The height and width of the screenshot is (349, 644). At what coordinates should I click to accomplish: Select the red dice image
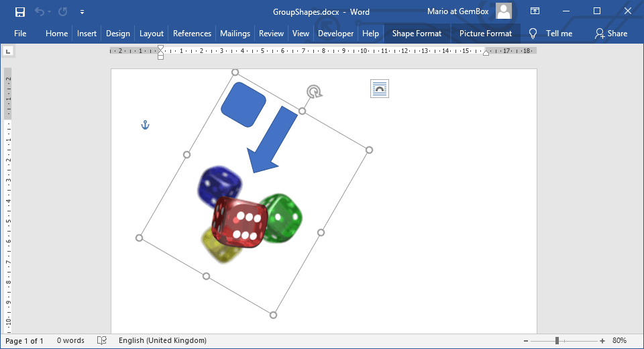[239, 222]
